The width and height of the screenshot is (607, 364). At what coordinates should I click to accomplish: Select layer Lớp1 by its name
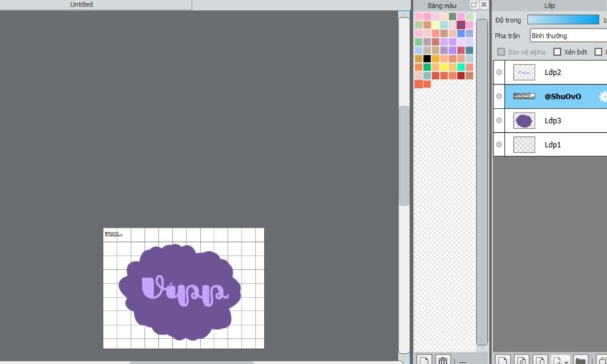click(x=553, y=145)
